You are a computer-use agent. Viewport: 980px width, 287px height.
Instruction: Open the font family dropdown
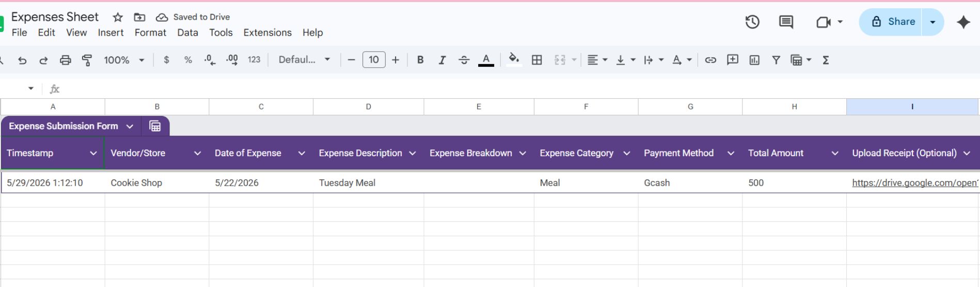304,60
